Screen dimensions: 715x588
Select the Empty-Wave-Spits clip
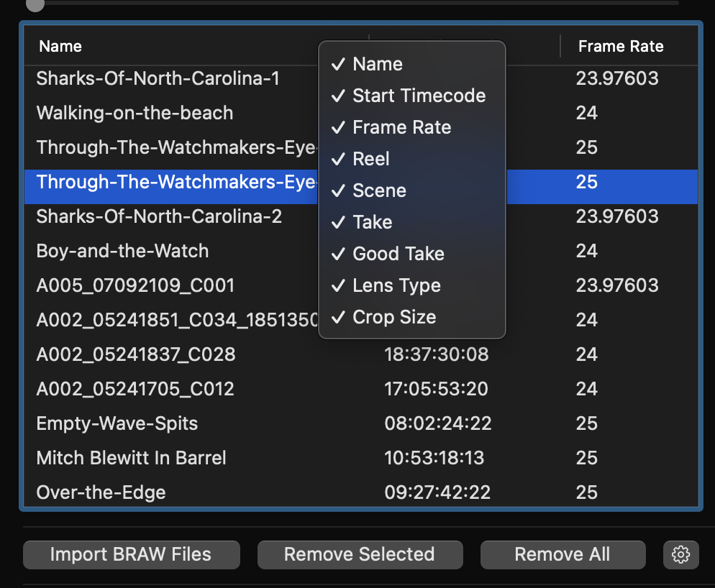click(x=117, y=423)
